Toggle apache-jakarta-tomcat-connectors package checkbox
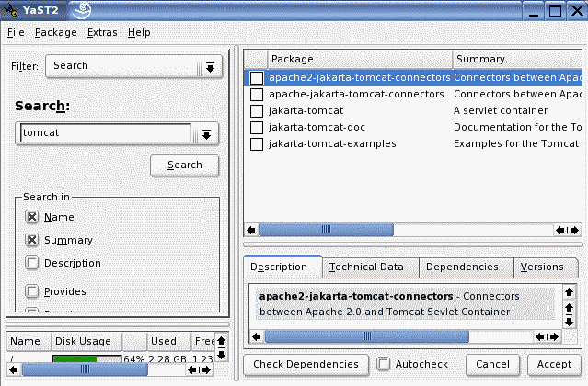 tap(257, 95)
